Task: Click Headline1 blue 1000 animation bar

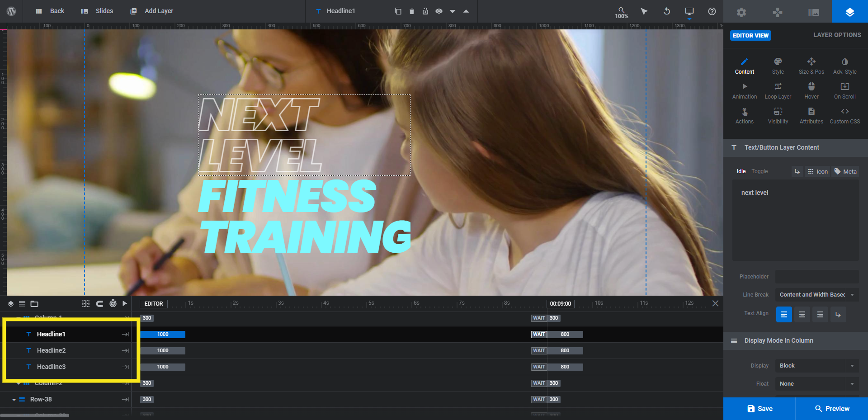Action: coord(163,335)
